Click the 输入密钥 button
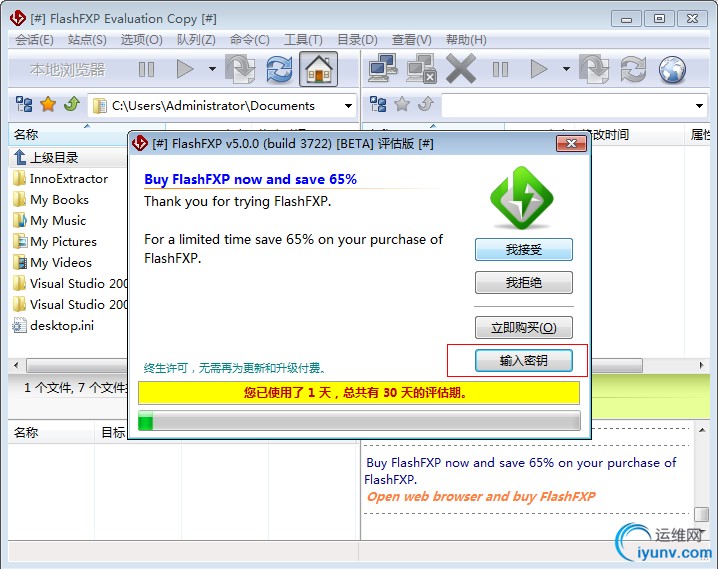The width and height of the screenshot is (718, 569). click(523, 361)
